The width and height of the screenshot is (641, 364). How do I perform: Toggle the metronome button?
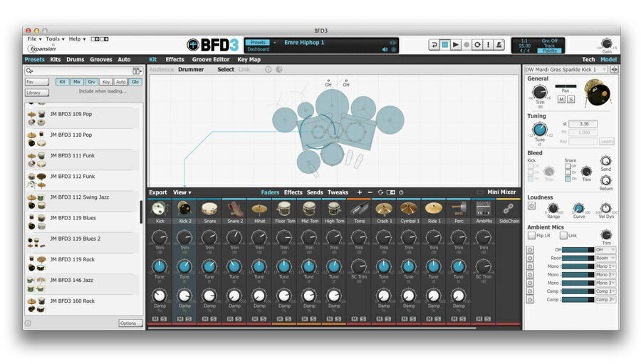499,45
